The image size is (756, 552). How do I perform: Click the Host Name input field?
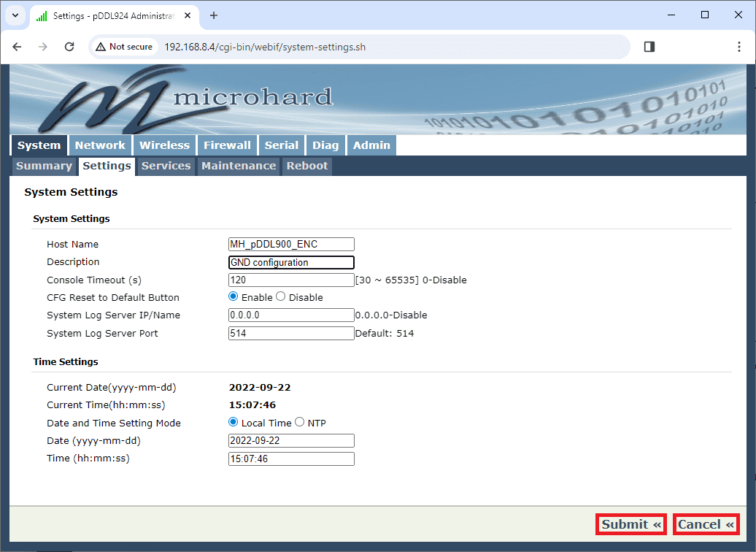click(291, 245)
